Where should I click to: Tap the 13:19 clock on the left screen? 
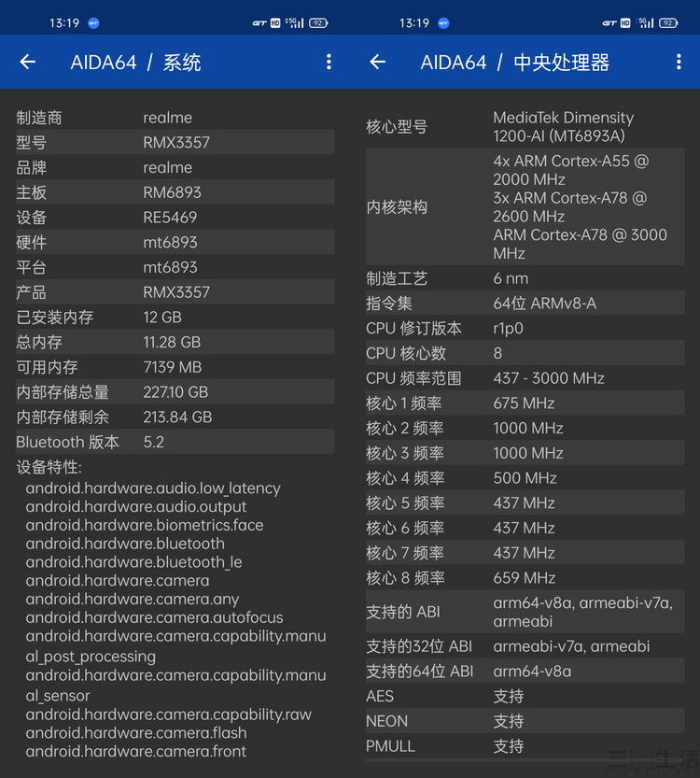64,23
